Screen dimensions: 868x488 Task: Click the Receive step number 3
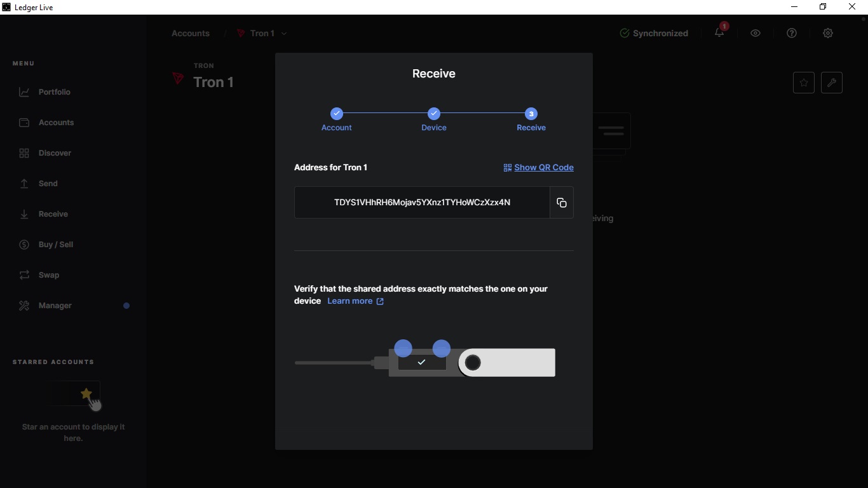click(x=531, y=114)
